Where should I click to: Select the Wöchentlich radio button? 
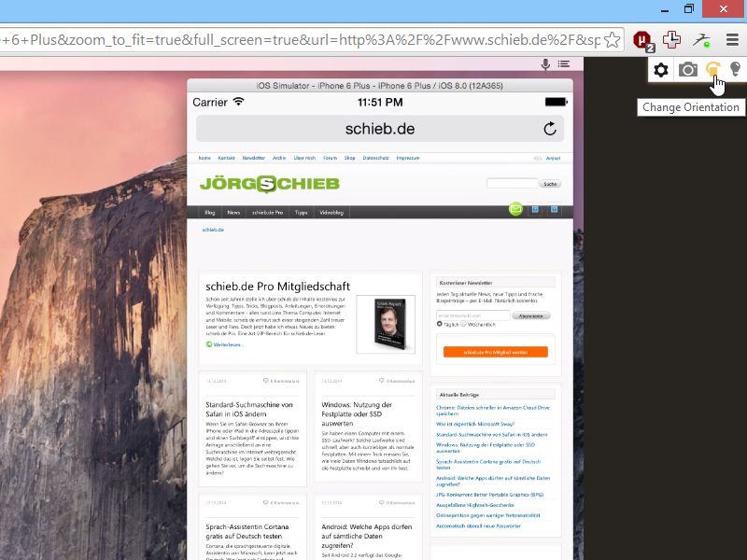pos(463,324)
